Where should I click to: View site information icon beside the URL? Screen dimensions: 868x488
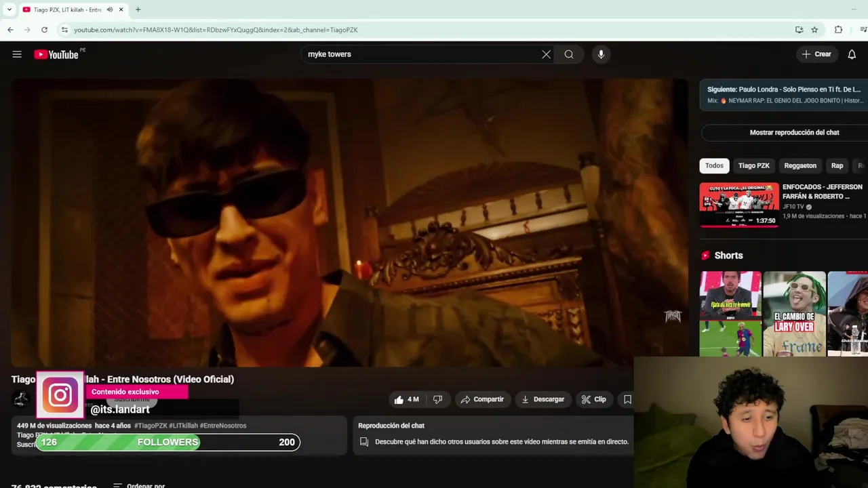click(64, 30)
